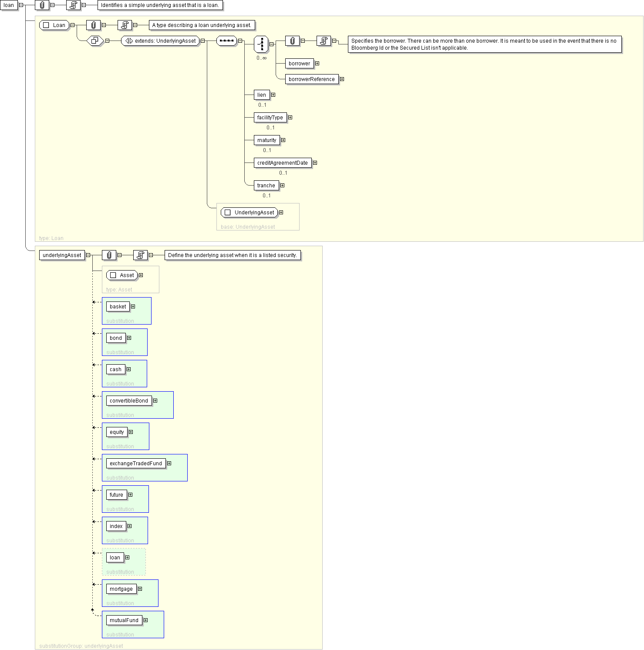Expand the loan substitution element
The width and height of the screenshot is (644, 650).
tap(127, 558)
